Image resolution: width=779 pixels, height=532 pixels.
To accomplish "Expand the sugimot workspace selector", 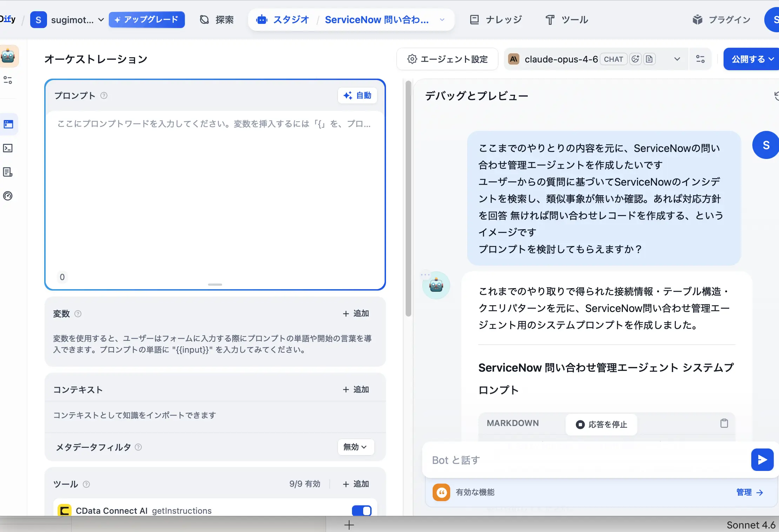I will [101, 20].
